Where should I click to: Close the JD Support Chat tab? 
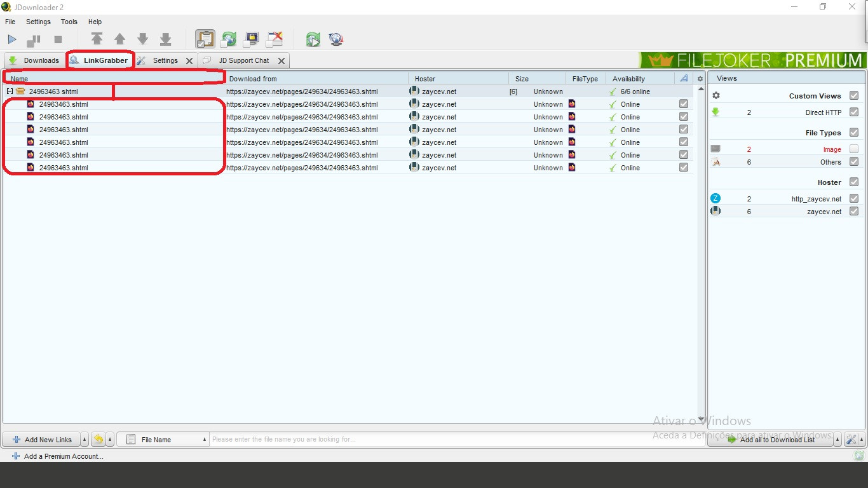(281, 61)
